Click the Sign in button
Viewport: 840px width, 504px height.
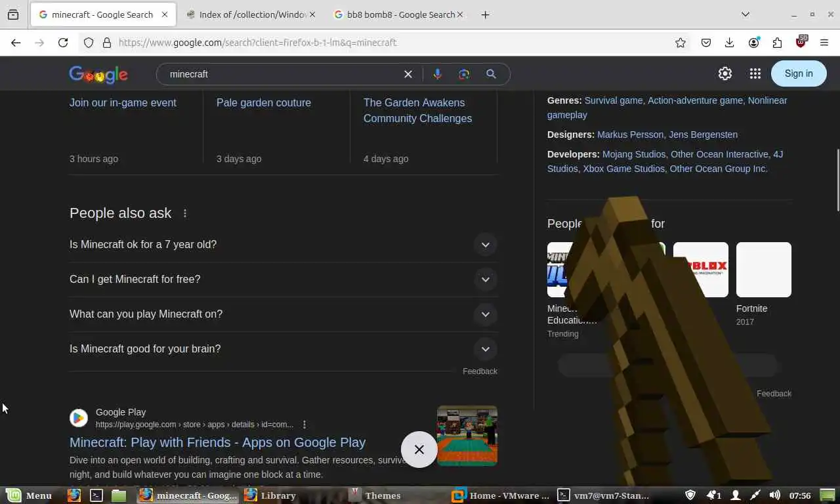tap(799, 73)
